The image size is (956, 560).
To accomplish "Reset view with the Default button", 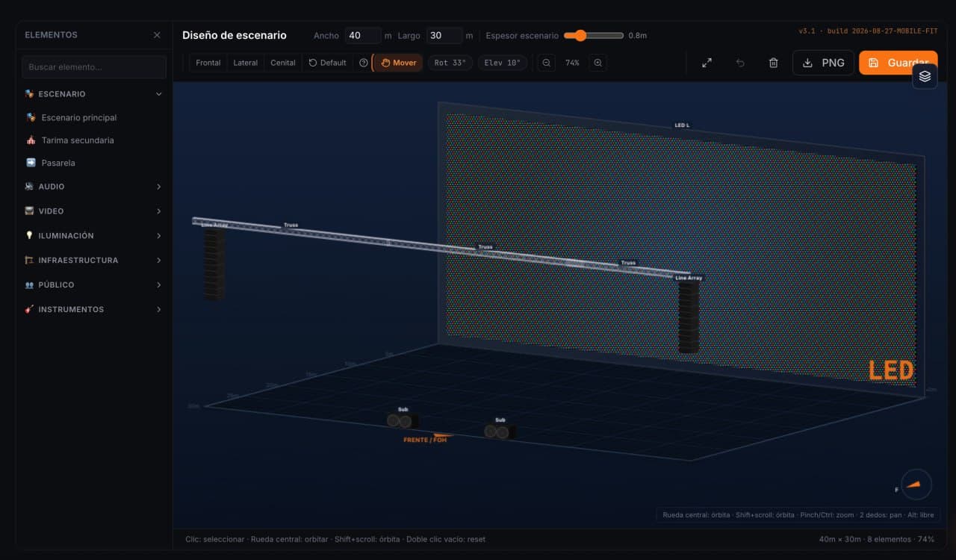I will 327,63.
